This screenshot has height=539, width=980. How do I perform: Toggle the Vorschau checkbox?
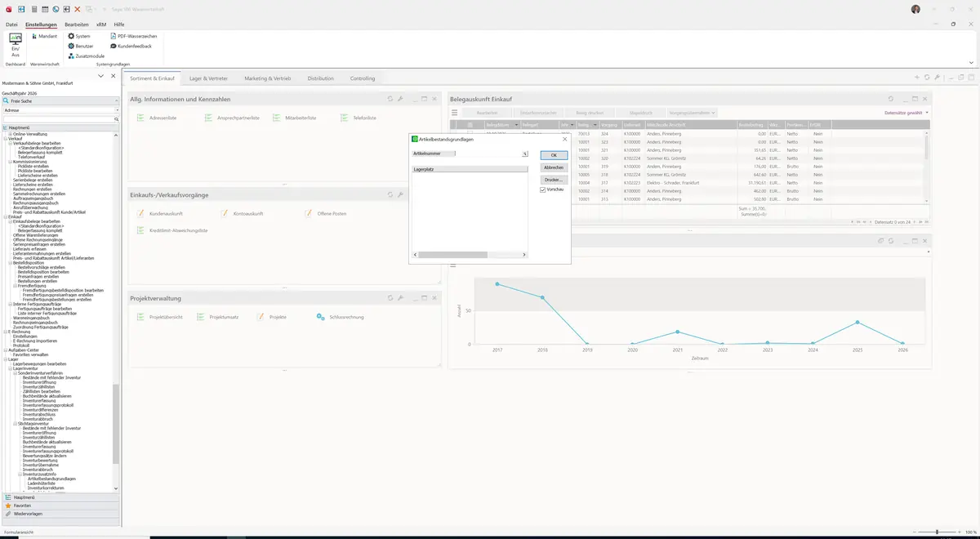click(543, 189)
